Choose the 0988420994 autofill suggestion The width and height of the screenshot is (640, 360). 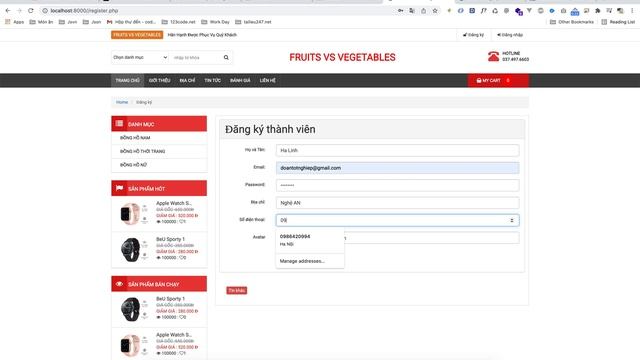point(310,240)
